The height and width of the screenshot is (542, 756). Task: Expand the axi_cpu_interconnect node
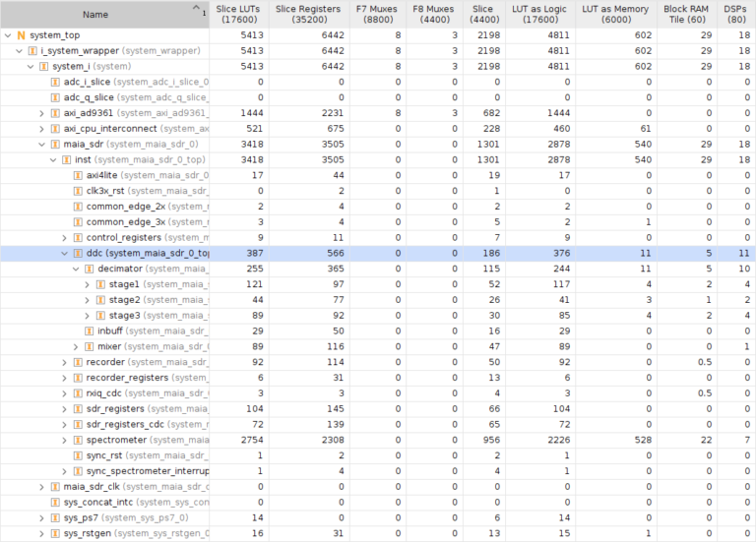tap(41, 129)
